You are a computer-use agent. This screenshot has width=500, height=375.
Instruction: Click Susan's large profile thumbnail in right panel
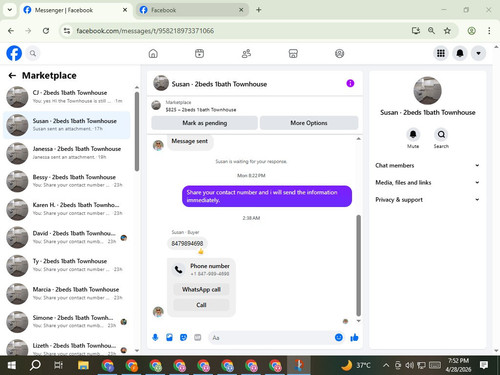[x=427, y=90]
